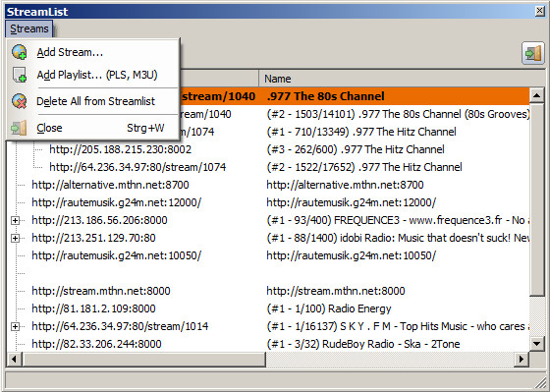550x392 pixels.
Task: Select stream http://rautemusik.g24m.net:10050/ in URL column
Action: [x=117, y=255]
